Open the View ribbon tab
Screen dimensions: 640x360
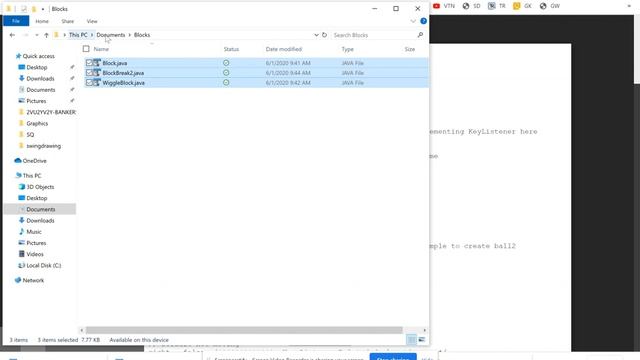click(x=92, y=21)
